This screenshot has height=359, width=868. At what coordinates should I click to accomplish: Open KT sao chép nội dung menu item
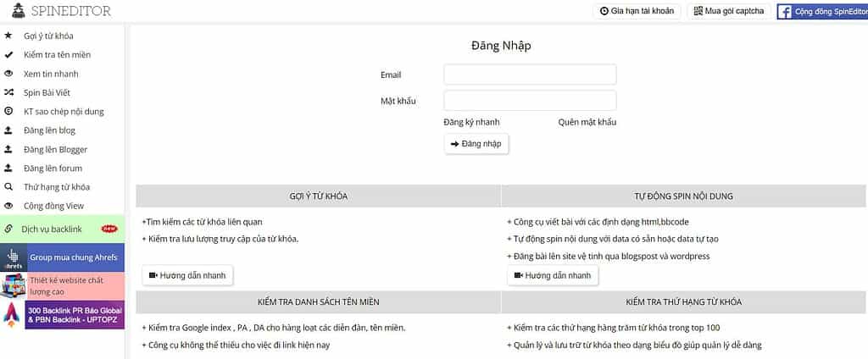pos(64,111)
